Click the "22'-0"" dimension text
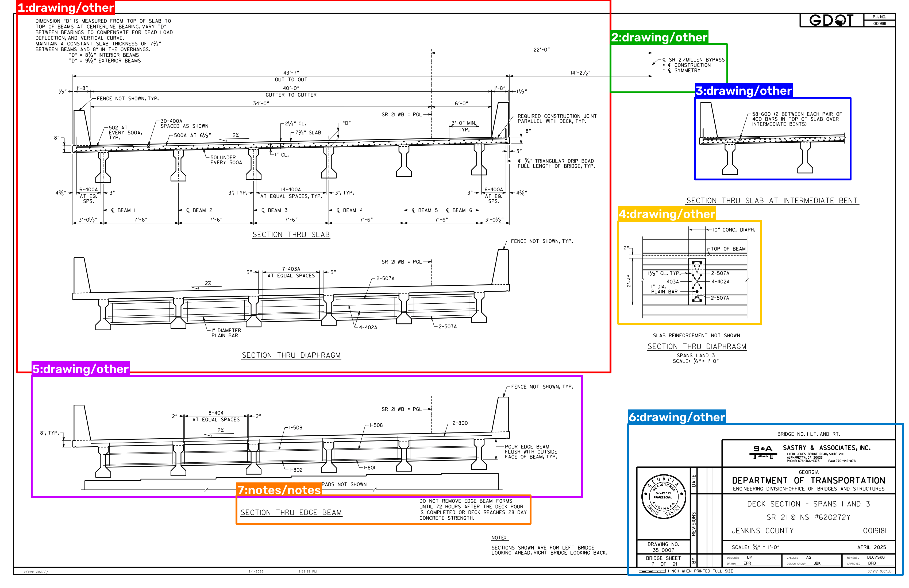The width and height of the screenshot is (909, 588). point(542,50)
